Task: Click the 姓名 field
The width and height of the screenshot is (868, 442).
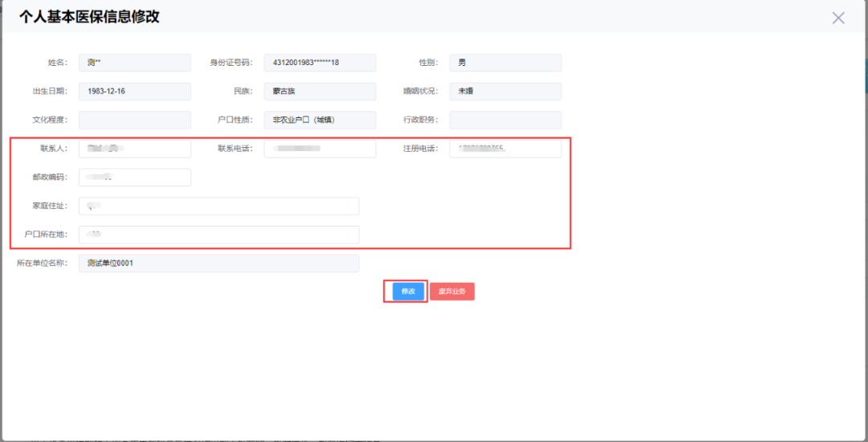Action: [x=135, y=63]
